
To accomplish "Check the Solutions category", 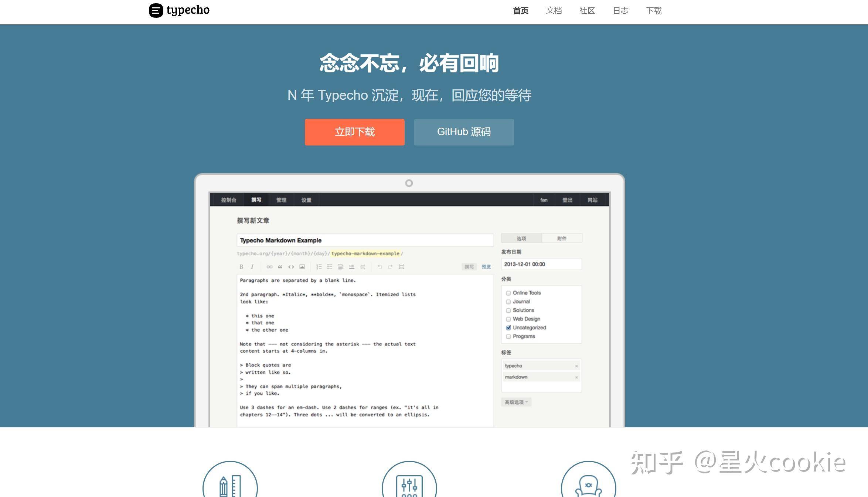I will [x=508, y=311].
